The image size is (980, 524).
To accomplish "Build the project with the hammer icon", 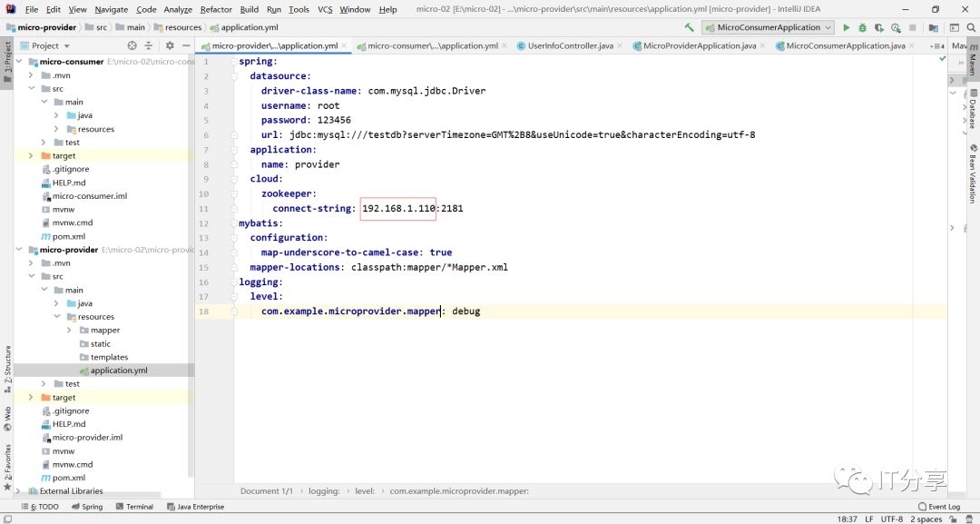I will pyautogui.click(x=690, y=27).
